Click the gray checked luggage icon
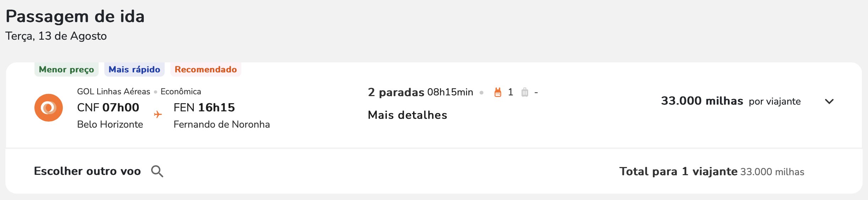 point(525,92)
